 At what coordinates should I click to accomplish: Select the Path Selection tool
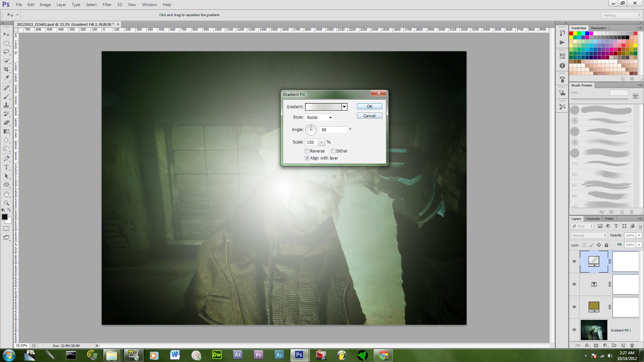tap(6, 176)
